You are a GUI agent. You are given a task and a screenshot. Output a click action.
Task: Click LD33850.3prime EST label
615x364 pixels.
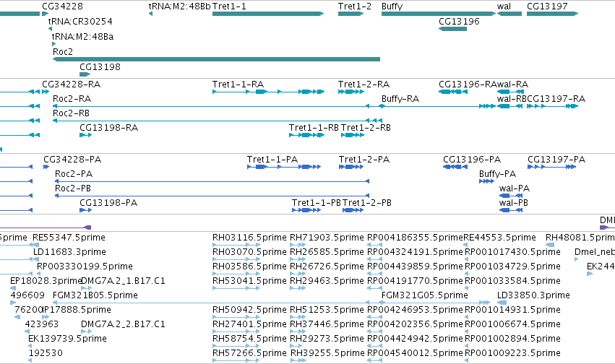point(533,295)
